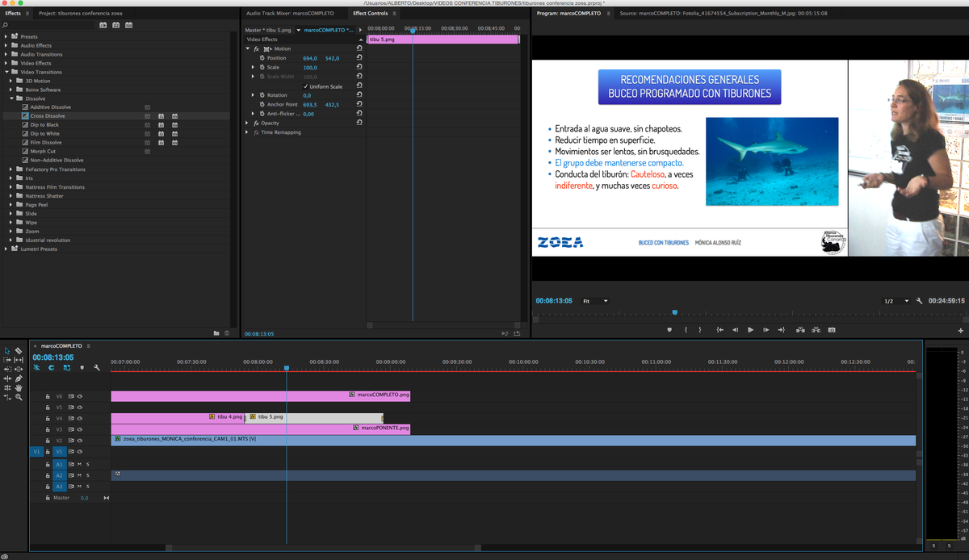Expand the Lumetri Presets folder
The height and width of the screenshot is (560, 969).
(6, 249)
